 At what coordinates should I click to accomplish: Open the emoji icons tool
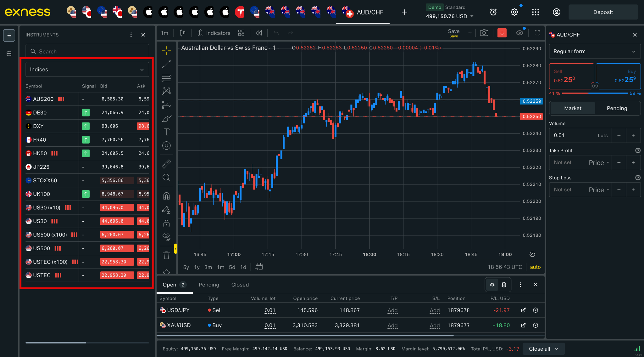(166, 145)
